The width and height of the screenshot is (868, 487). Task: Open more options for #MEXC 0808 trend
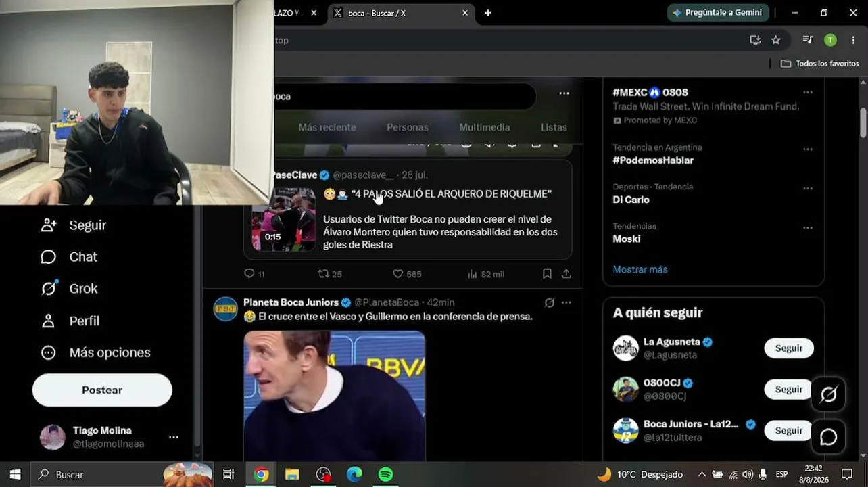pyautogui.click(x=807, y=92)
